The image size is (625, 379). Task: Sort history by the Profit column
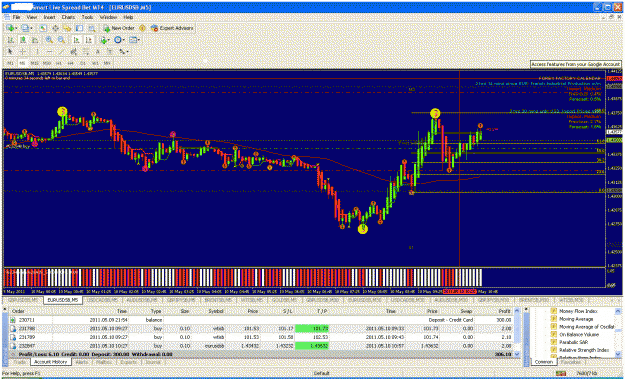coord(504,311)
